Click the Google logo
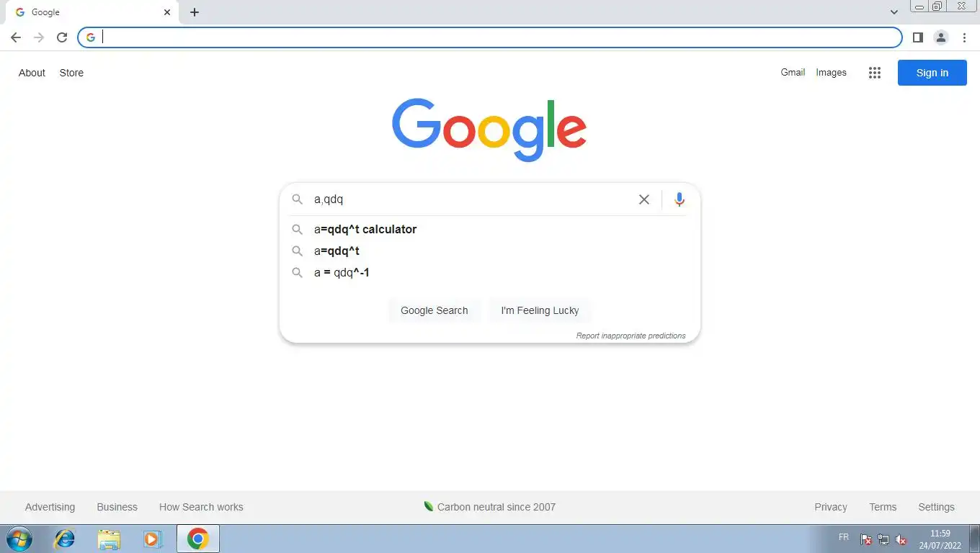This screenshot has height=553, width=980. coord(489,130)
